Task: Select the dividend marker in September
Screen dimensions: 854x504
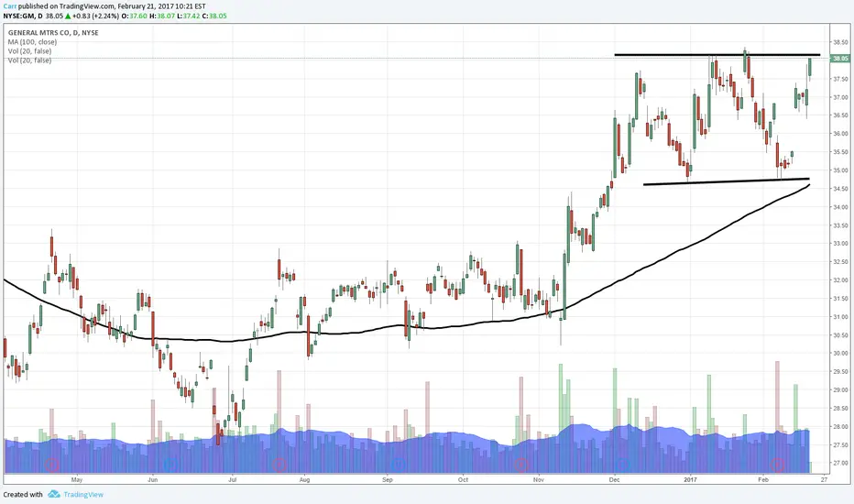Action: pyautogui.click(x=398, y=465)
